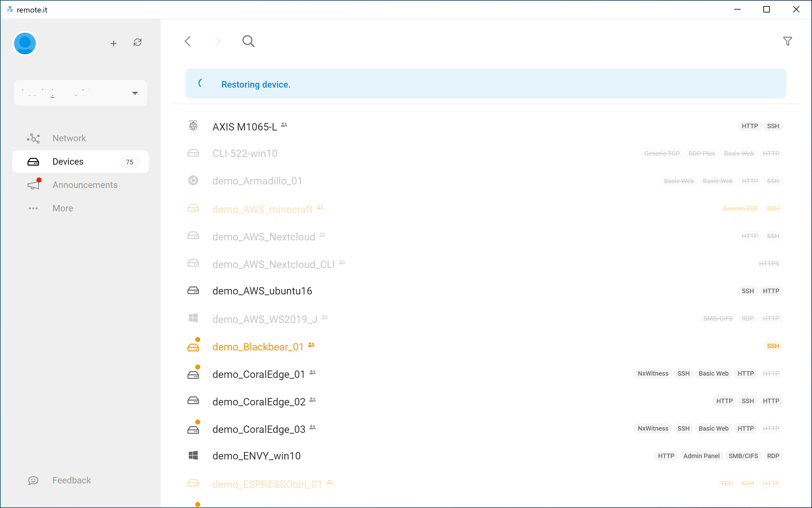Expand the organization selector dropdown
The width and height of the screenshot is (812, 508).
81,93
